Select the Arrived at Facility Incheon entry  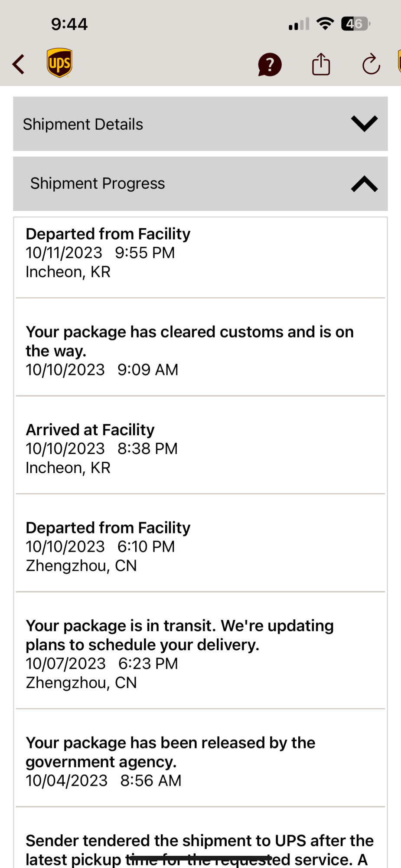pos(199,448)
